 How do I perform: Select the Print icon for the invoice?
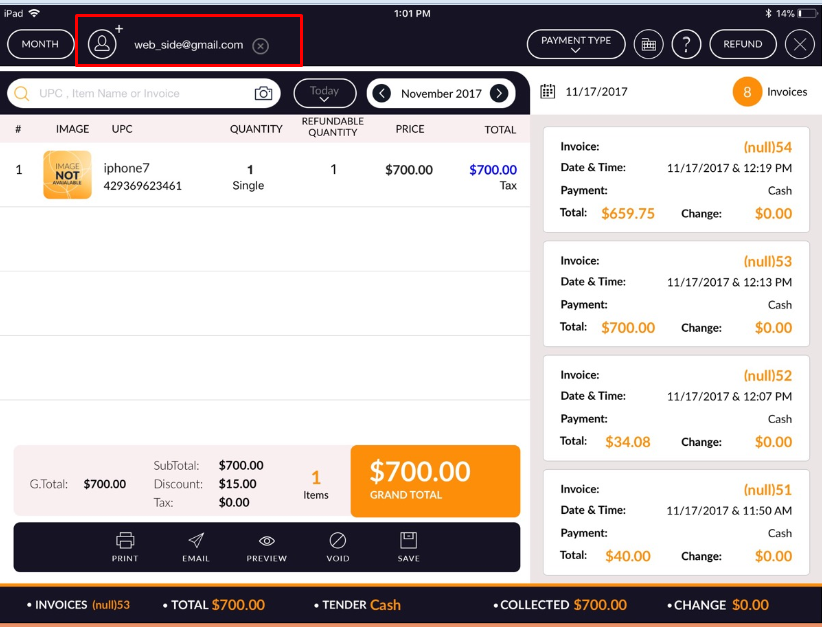pos(124,547)
